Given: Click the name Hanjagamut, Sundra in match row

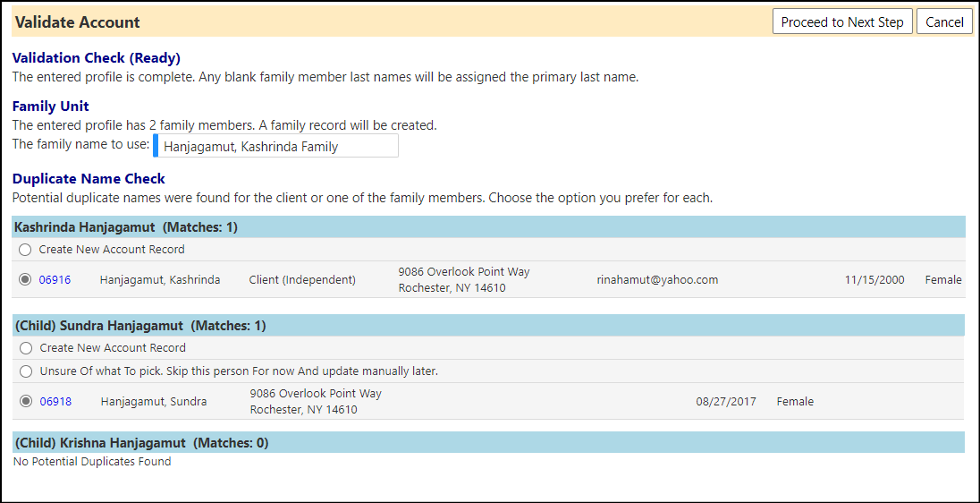Looking at the screenshot, I should [x=154, y=402].
